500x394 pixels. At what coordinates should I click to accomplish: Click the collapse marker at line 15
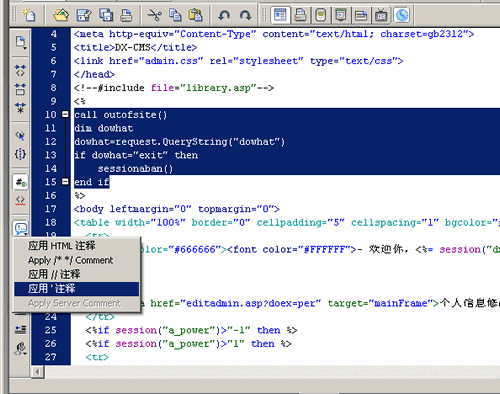(65, 181)
